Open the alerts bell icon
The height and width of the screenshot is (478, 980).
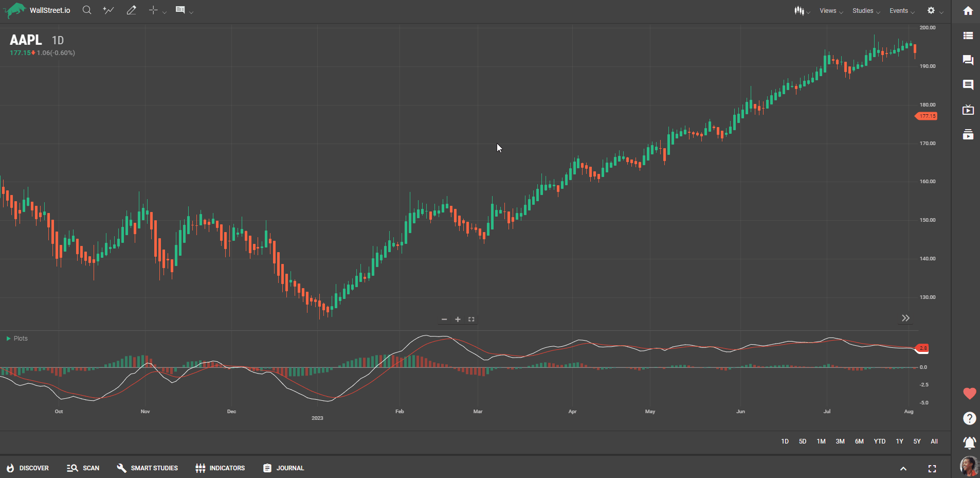[x=969, y=442]
